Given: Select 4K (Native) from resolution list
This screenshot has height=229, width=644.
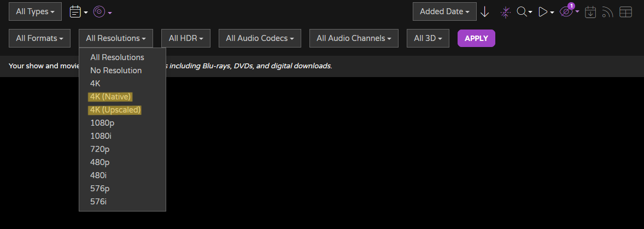Looking at the screenshot, I should [x=110, y=97].
